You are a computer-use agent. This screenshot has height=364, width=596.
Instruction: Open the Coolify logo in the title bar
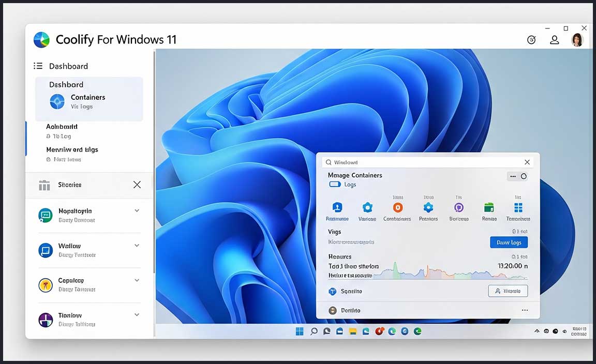click(x=41, y=39)
